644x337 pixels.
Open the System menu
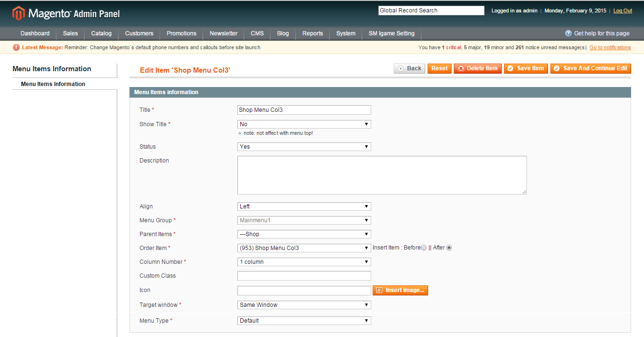click(x=346, y=33)
